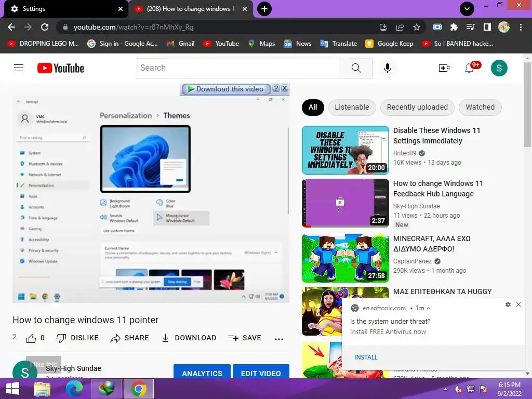Activate voice search microphone
The image size is (532, 399).
tap(387, 68)
